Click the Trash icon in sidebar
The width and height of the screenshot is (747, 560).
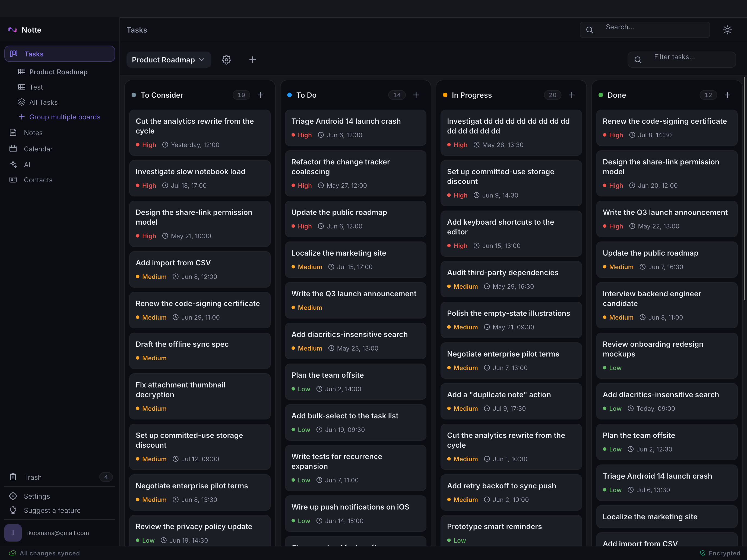pos(13,477)
